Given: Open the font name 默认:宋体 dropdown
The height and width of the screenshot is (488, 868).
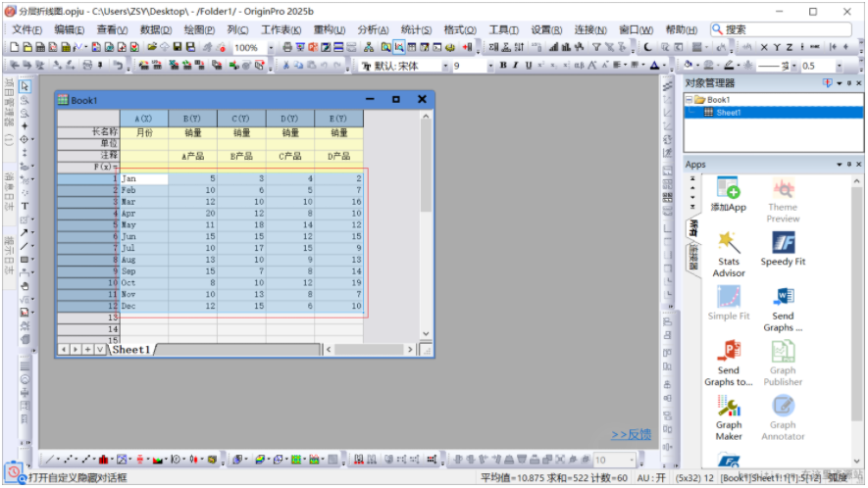Looking at the screenshot, I should tap(445, 66).
